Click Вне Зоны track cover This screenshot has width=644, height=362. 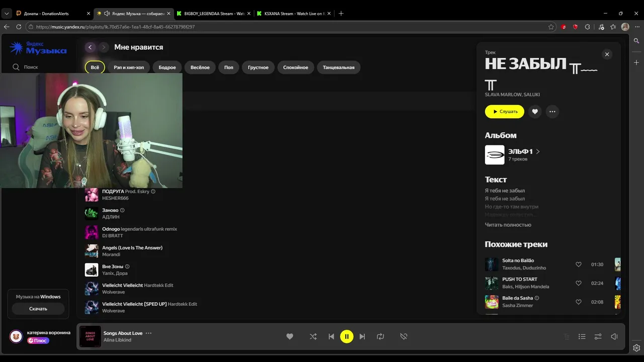92,270
